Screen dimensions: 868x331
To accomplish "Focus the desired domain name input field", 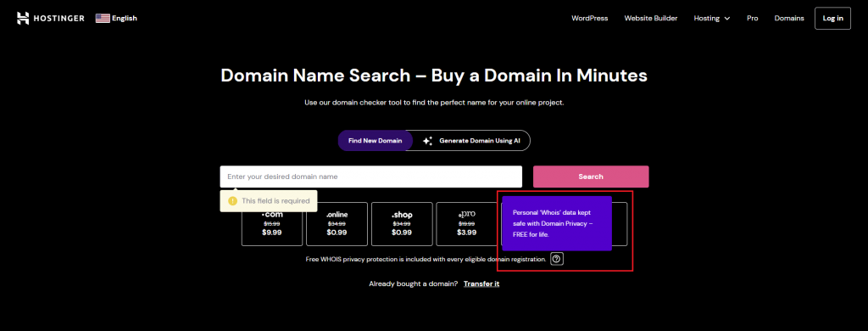I will click(371, 177).
